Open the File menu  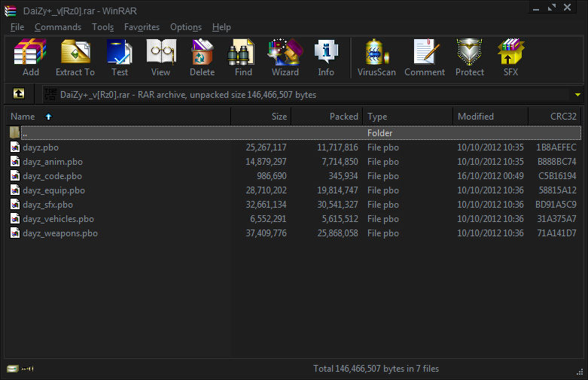pyautogui.click(x=17, y=27)
